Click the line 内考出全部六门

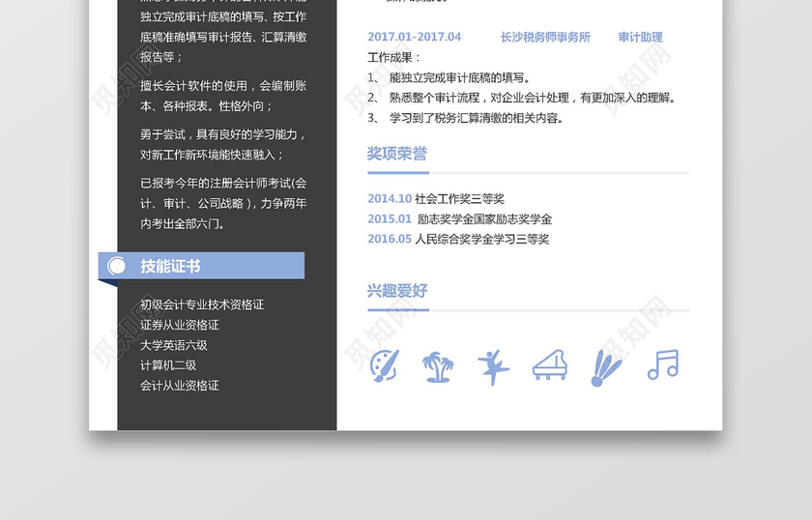[x=183, y=223]
